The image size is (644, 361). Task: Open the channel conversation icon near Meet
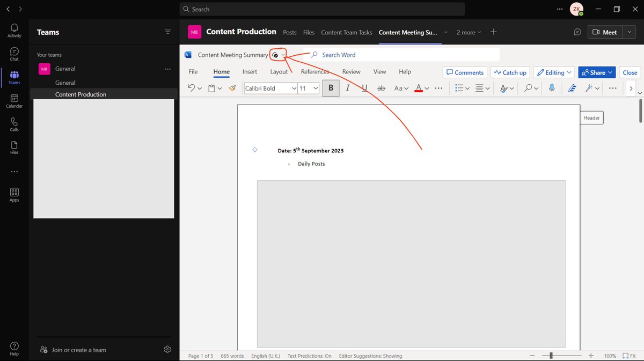click(577, 32)
